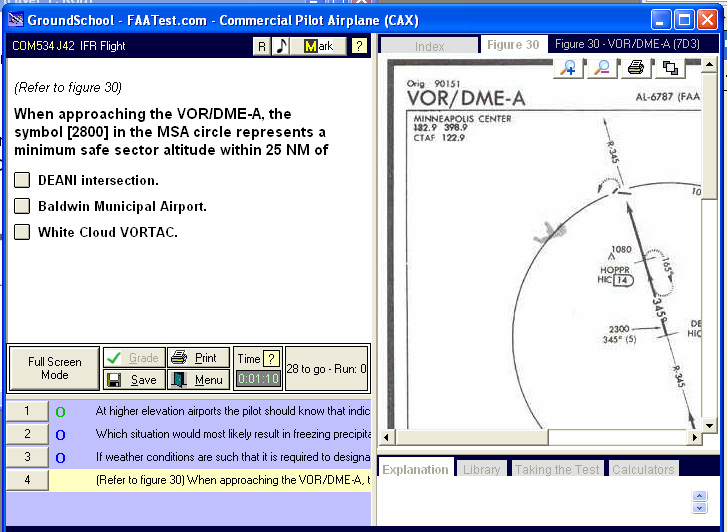727x532 pixels.
Task: Select Baldwin Municipal Airport answer checkbox
Action: [x=22, y=207]
